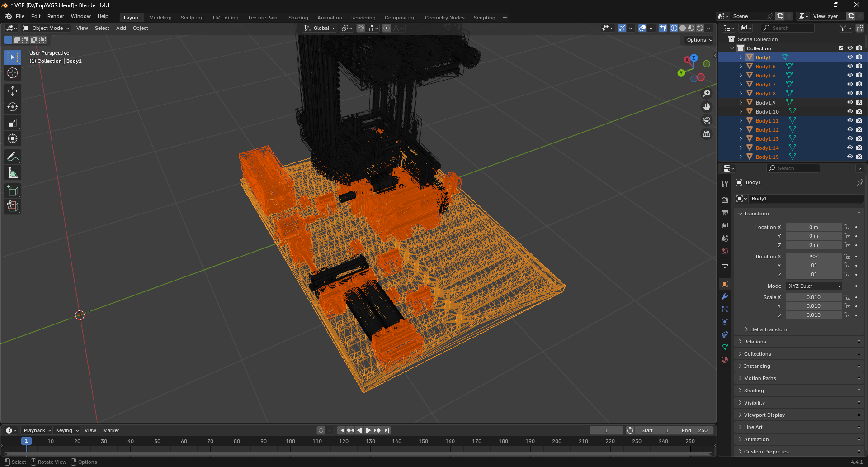This screenshot has height=467, width=868.
Task: Pick the Measure tool
Action: pyautogui.click(x=13, y=173)
